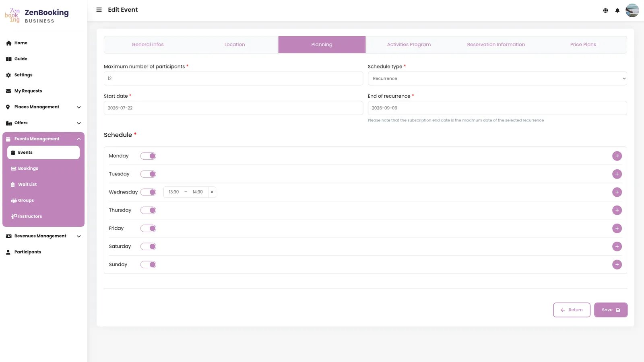Viewport: 644px width, 362px height.
Task: Expand Places Management menu
Action: (43, 107)
